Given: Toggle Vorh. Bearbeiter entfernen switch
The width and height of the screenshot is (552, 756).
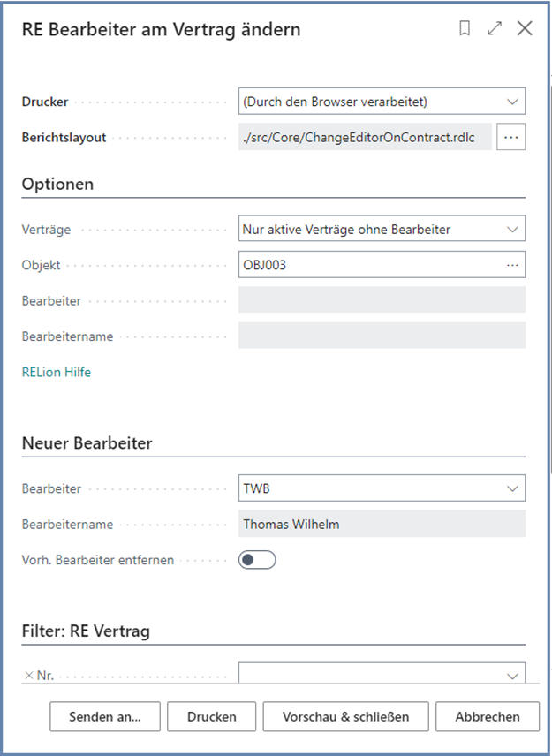Looking at the screenshot, I should 257,560.
